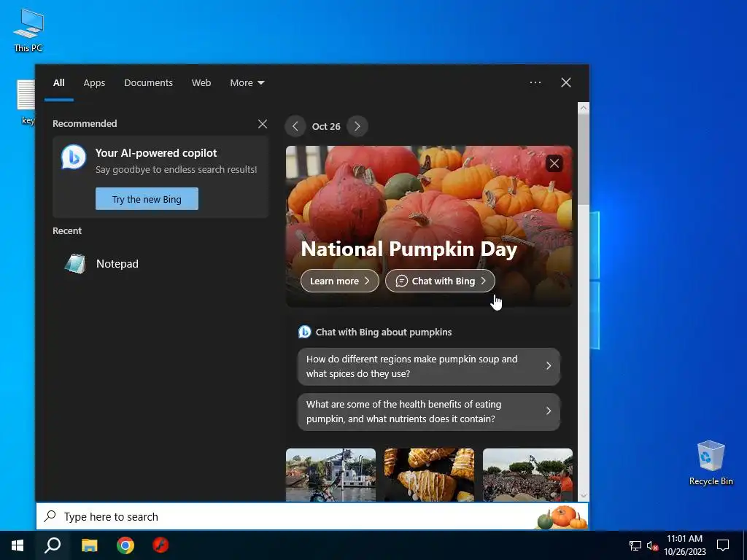
Task: Click scrollbar down arrow in search panel
Action: click(x=584, y=496)
